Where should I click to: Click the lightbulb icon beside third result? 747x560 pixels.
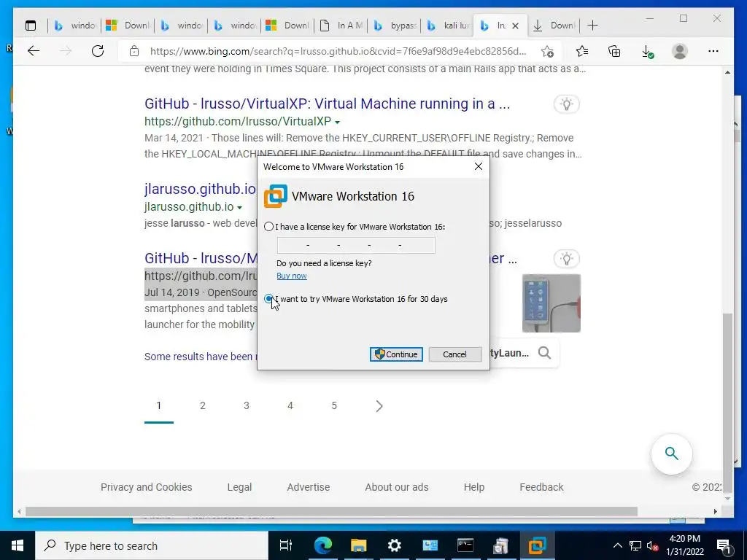pos(566,259)
